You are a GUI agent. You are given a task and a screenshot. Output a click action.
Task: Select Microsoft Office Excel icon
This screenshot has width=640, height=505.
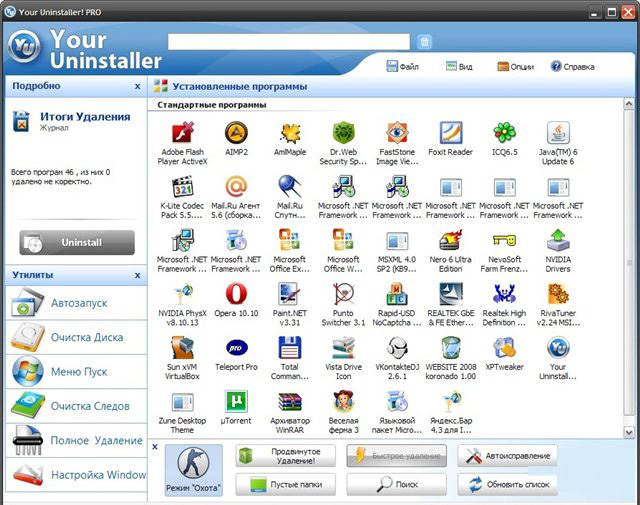click(290, 240)
